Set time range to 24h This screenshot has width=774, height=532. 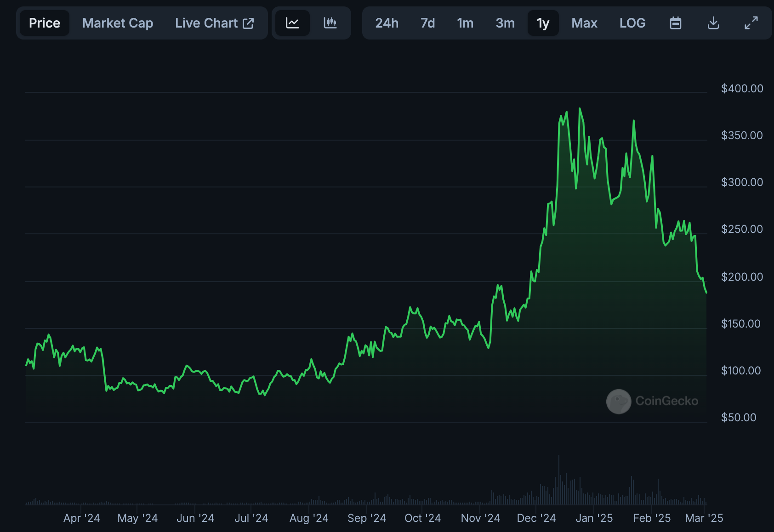pos(387,23)
